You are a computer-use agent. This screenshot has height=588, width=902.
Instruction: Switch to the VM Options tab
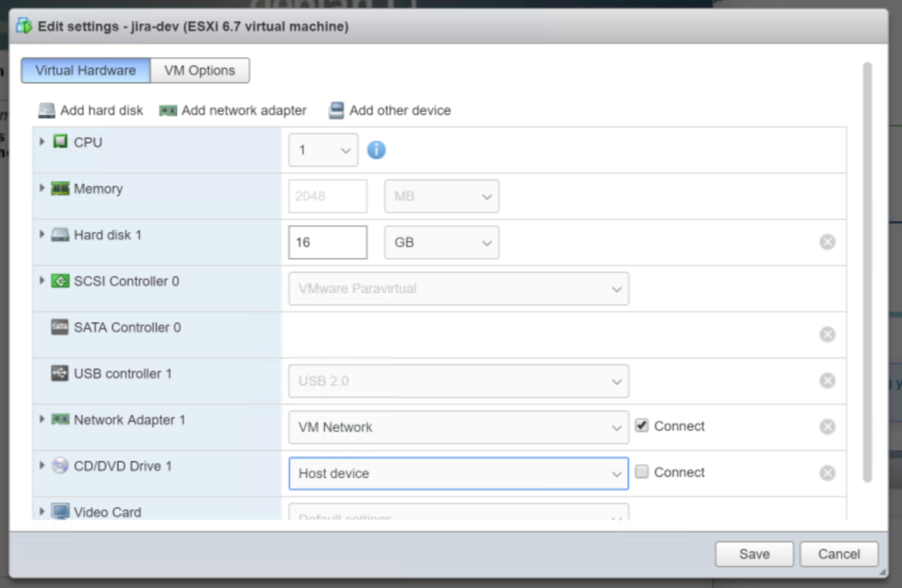(200, 70)
